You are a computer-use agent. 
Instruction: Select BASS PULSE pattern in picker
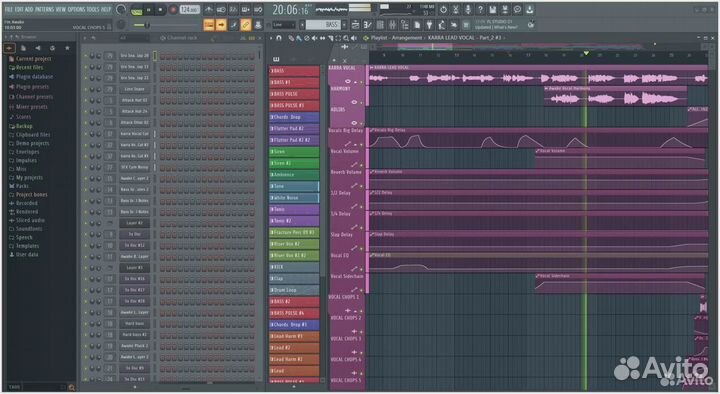[x=294, y=94]
